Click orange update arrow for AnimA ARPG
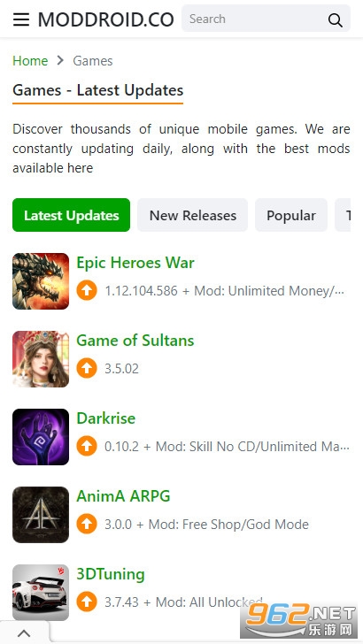The image size is (363, 644). coord(87,524)
